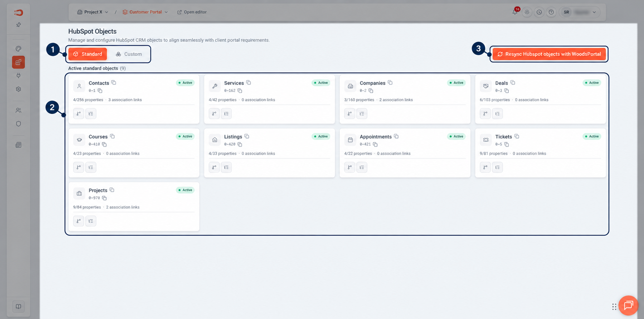Screen dimensions: 644x319
Task: Open the SR user account menu
Action: (580, 12)
